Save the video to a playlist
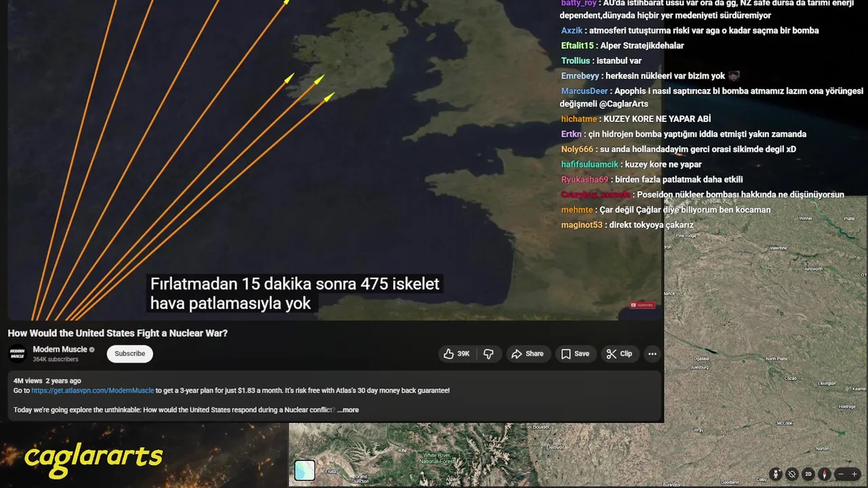 (x=575, y=354)
